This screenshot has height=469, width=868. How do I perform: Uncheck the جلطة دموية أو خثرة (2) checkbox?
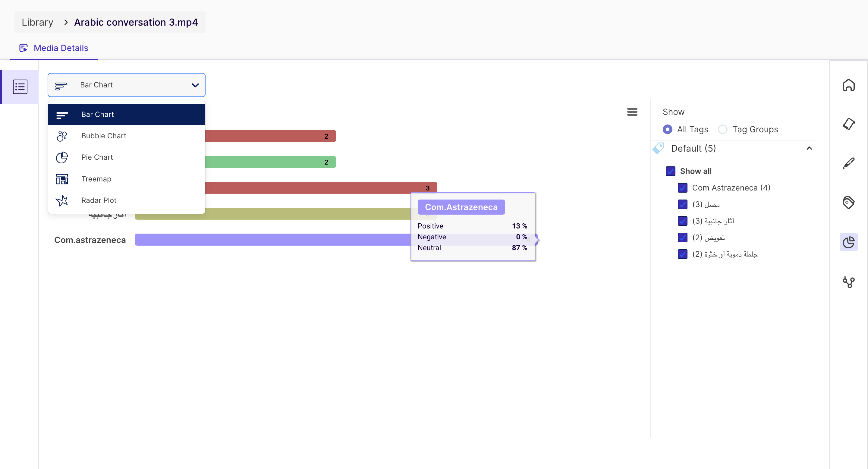[683, 254]
